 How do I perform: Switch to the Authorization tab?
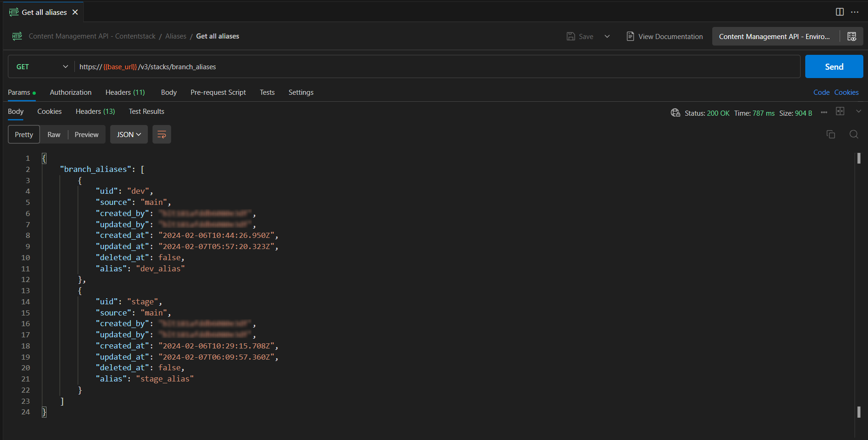71,92
